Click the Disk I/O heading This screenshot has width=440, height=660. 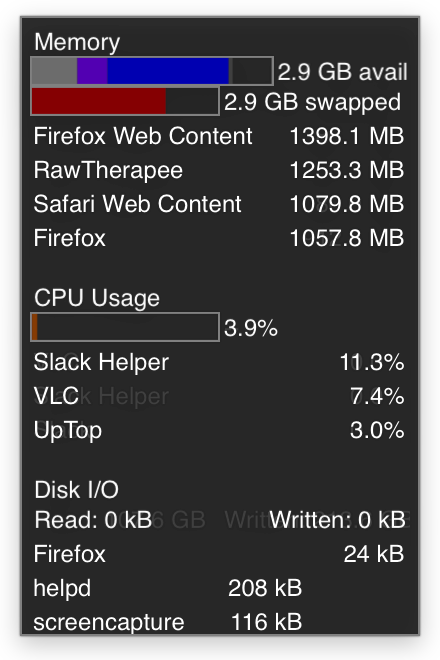[76, 490]
